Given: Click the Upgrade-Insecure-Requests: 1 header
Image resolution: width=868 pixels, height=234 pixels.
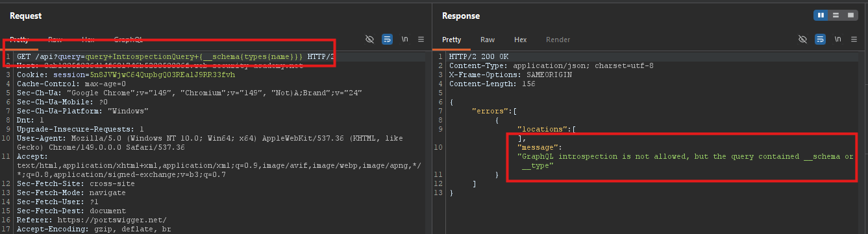Looking at the screenshot, I should (x=80, y=129).
